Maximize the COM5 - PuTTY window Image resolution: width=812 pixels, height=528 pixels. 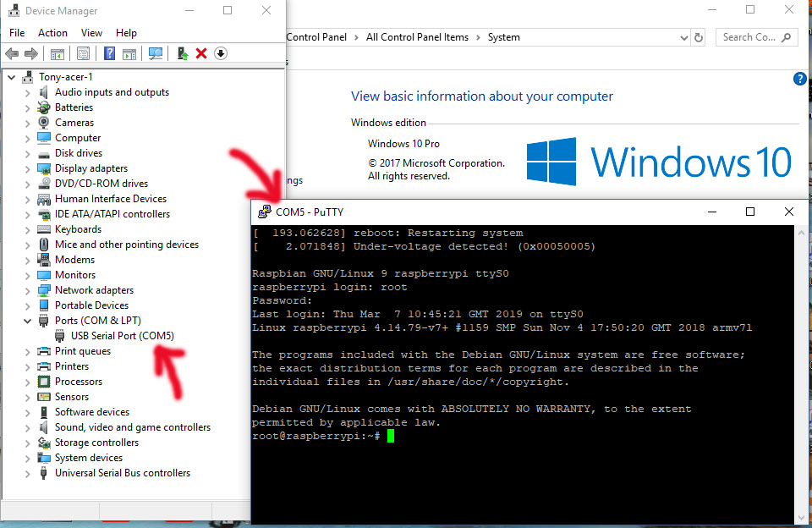750,212
